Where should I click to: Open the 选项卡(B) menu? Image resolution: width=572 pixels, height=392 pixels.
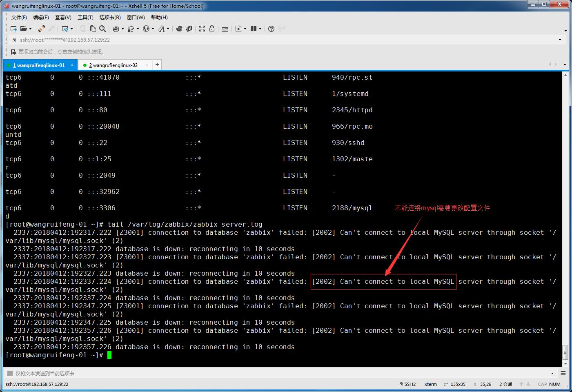click(110, 17)
